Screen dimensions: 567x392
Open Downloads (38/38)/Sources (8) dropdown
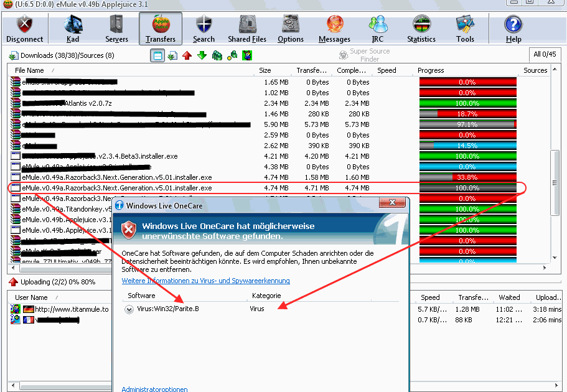click(x=62, y=56)
